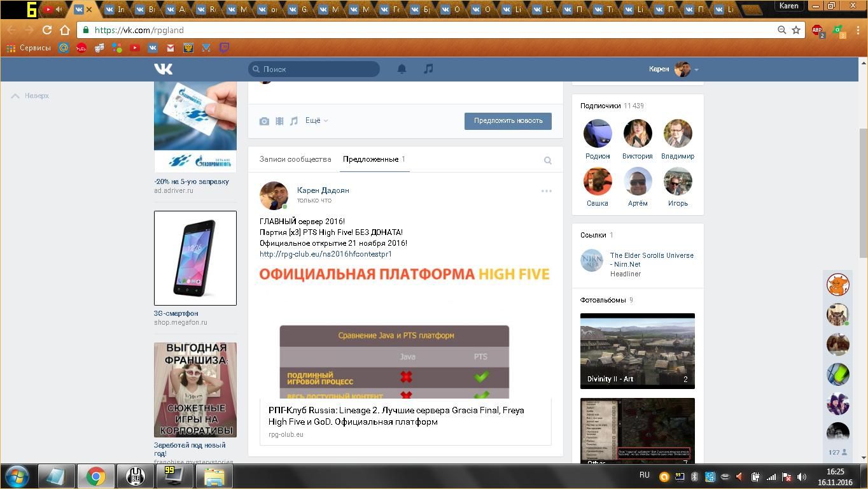Viewport: 868px width, 489px height.
Task: Open File Explorer from the taskbar
Action: pos(214,476)
